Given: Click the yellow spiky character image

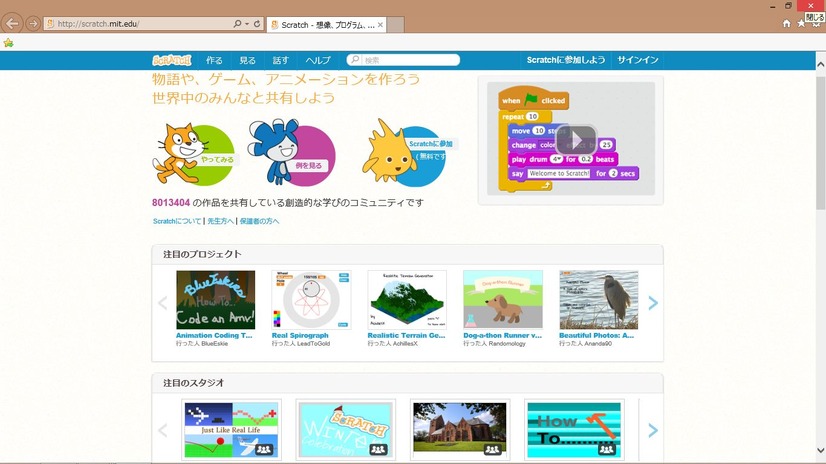Looking at the screenshot, I should [x=386, y=150].
